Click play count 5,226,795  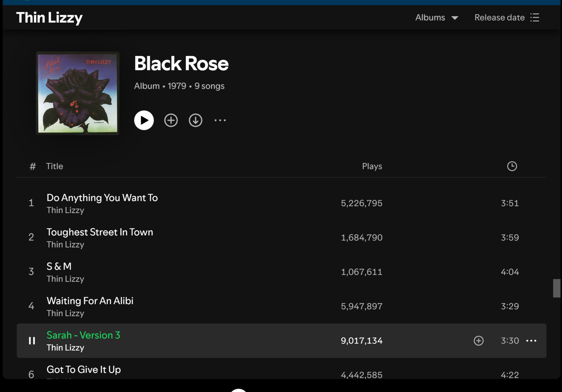361,203
